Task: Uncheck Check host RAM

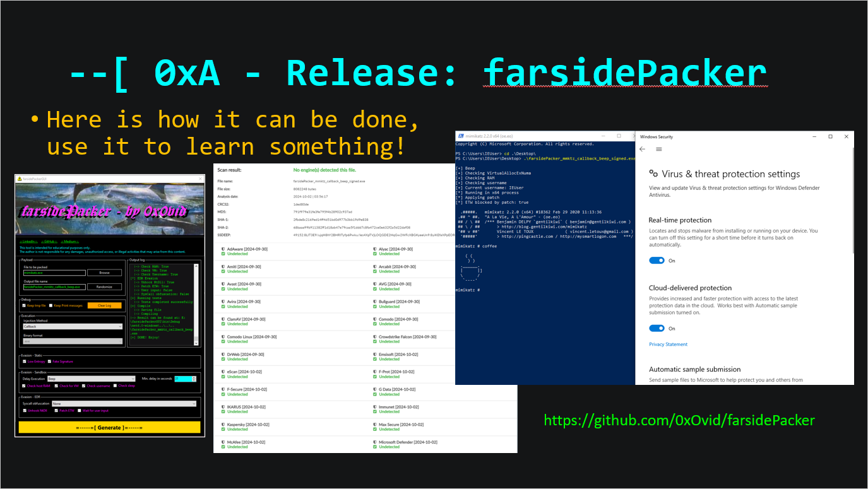Action: tap(24, 386)
